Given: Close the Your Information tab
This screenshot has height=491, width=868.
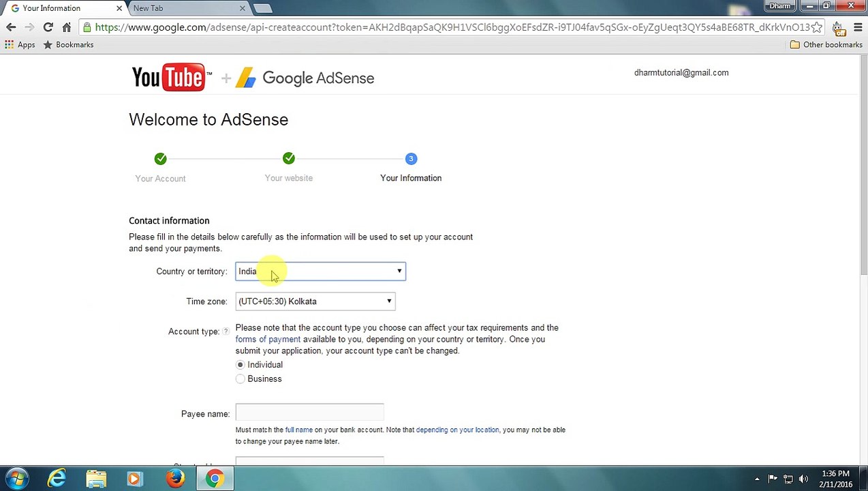Looking at the screenshot, I should 119,8.
